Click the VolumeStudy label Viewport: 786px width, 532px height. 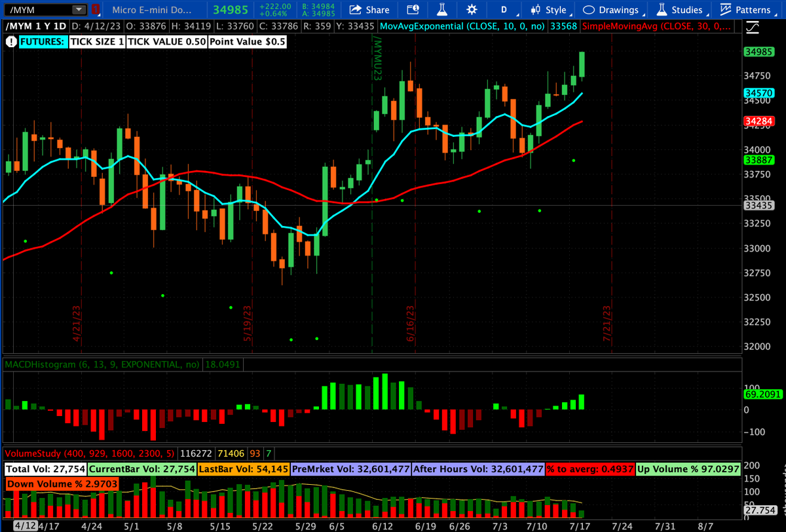coord(90,453)
